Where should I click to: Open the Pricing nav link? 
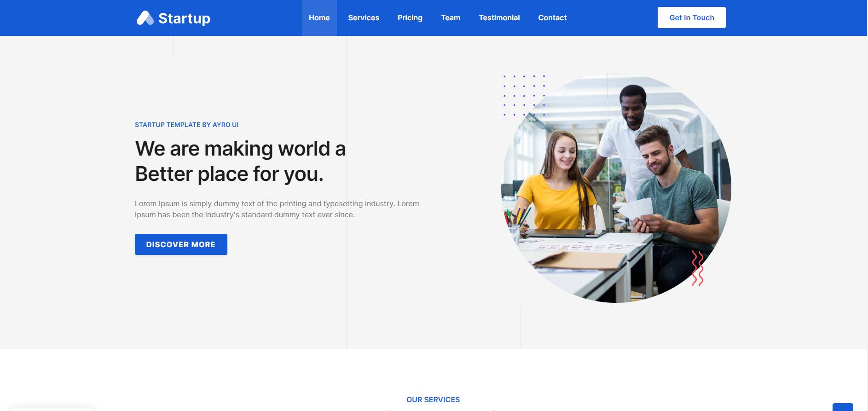pos(410,18)
